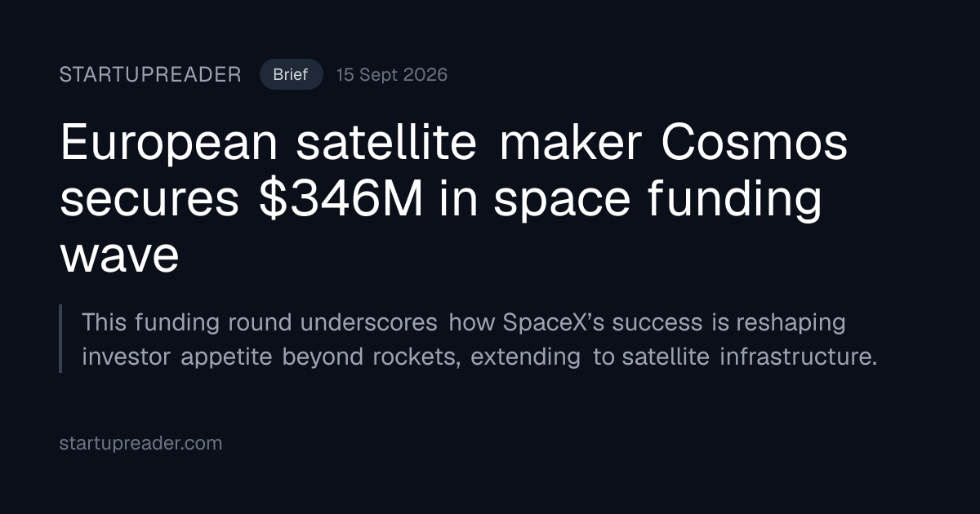The image size is (980, 514).
Task: Click the word infrastructure in summary
Action: pyautogui.click(x=798, y=357)
